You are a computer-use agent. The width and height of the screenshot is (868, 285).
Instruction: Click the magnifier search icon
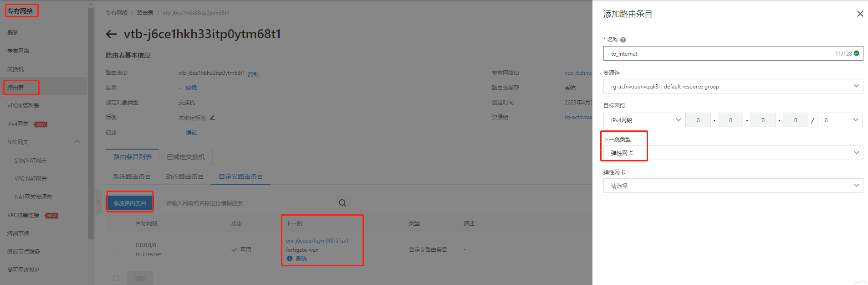point(342,203)
